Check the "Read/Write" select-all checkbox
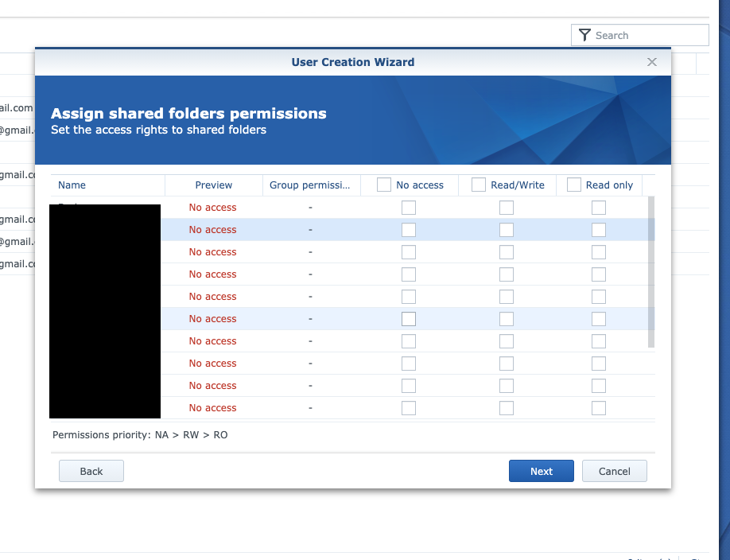Image resolution: width=730 pixels, height=560 pixels. [x=479, y=184]
